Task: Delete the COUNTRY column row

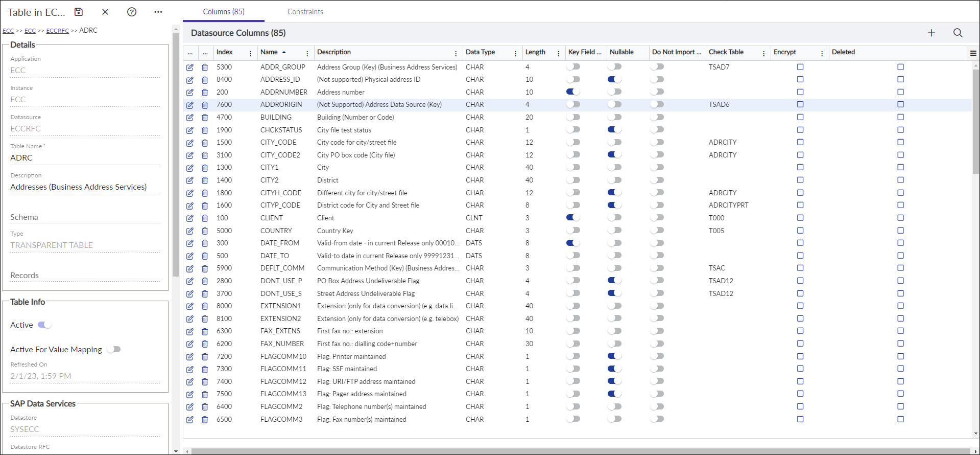Action: [x=205, y=231]
